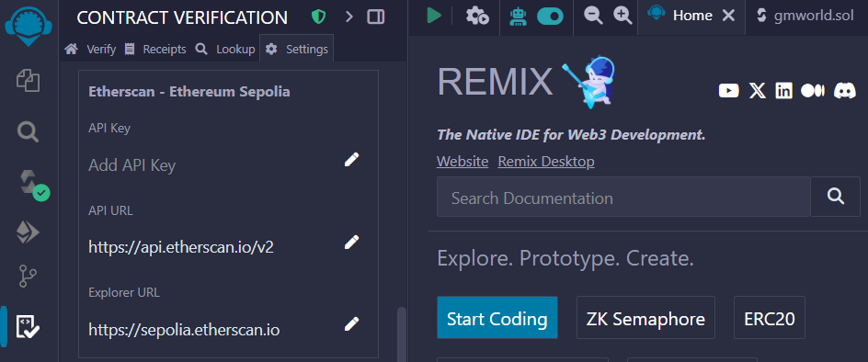Click the Etherscan - Ethereum Sepolia heading
This screenshot has height=362, width=868.
189,91
